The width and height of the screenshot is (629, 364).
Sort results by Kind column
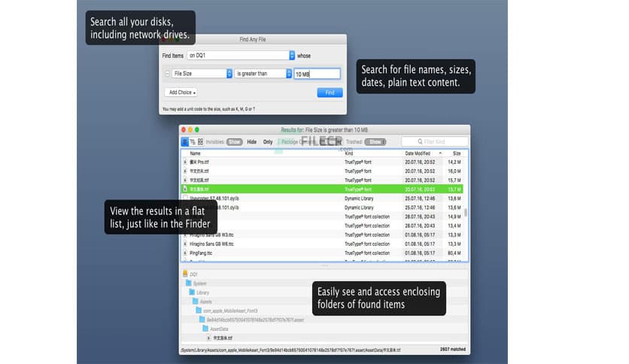pyautogui.click(x=348, y=153)
